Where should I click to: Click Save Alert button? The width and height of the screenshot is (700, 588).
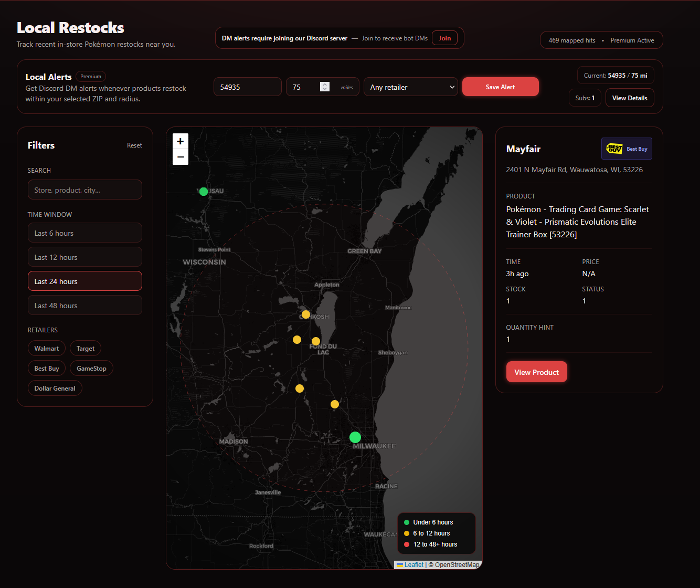point(500,87)
